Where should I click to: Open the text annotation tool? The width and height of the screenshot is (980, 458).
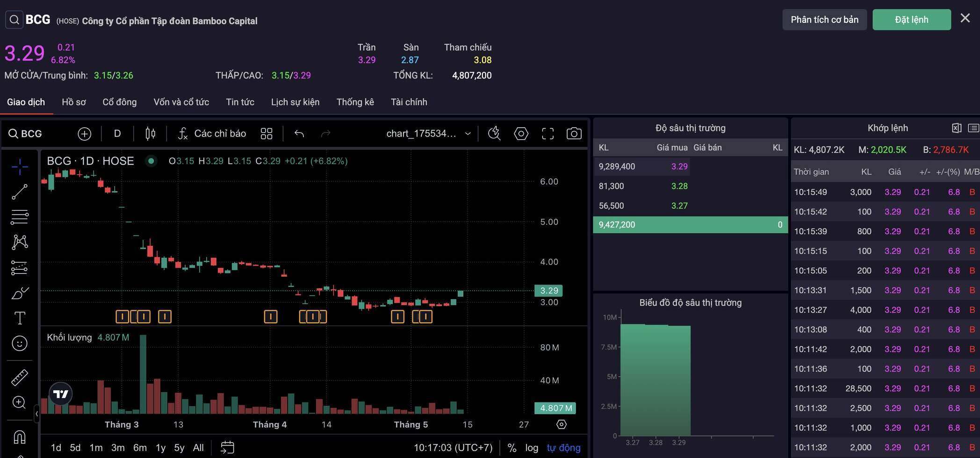pyautogui.click(x=20, y=318)
